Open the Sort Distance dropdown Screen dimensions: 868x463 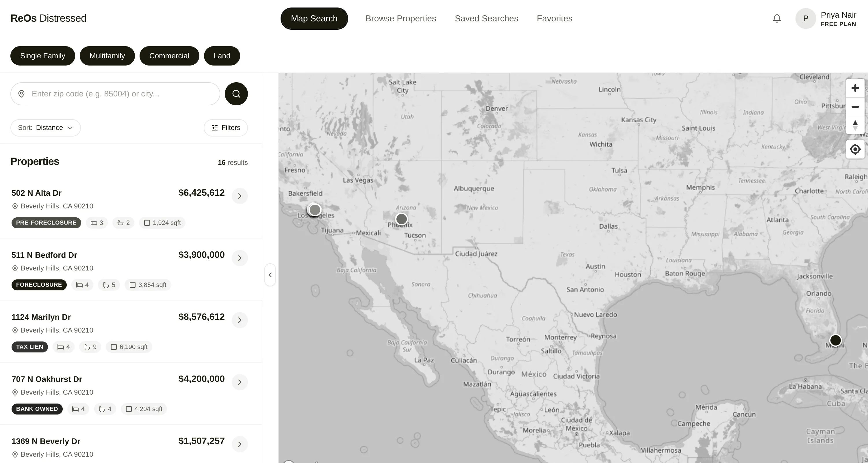click(x=45, y=128)
